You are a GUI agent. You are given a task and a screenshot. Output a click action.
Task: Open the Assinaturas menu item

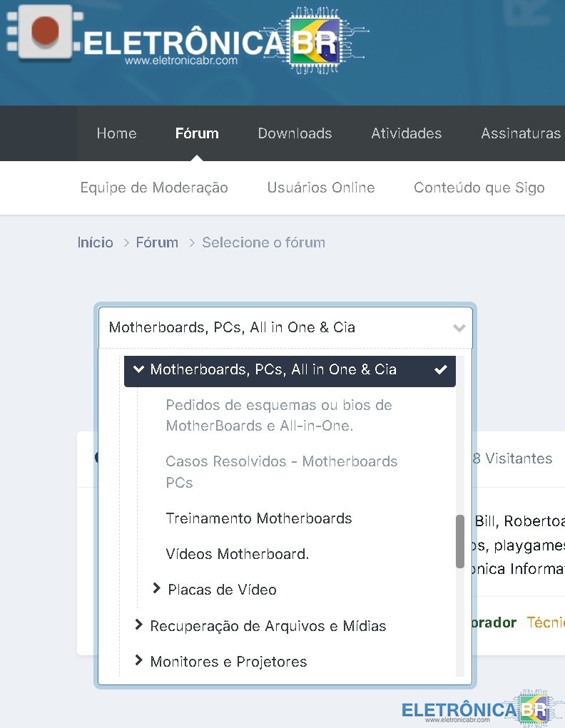click(520, 133)
